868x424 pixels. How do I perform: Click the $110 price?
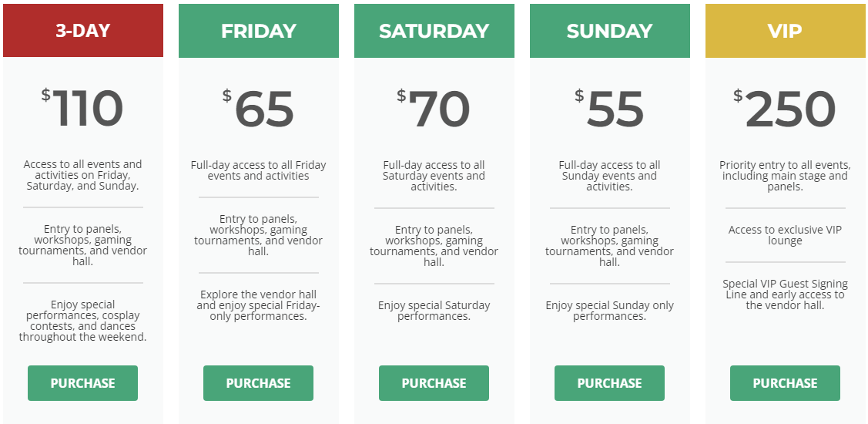[82, 107]
